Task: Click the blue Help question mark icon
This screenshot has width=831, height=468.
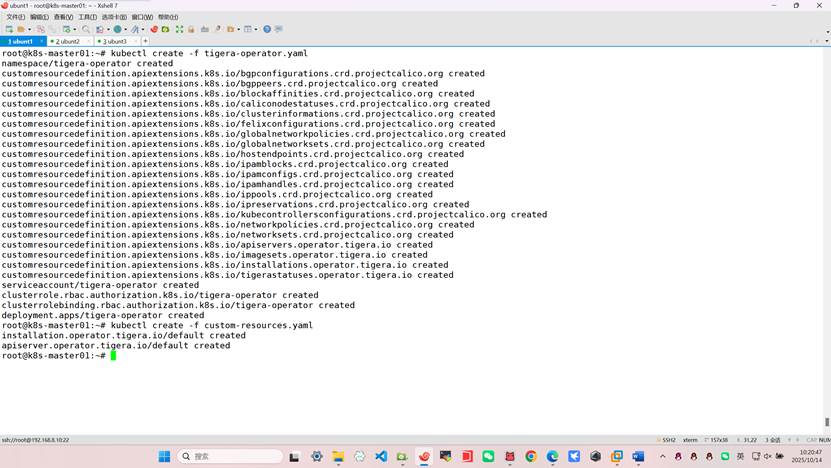Action: coord(267,29)
